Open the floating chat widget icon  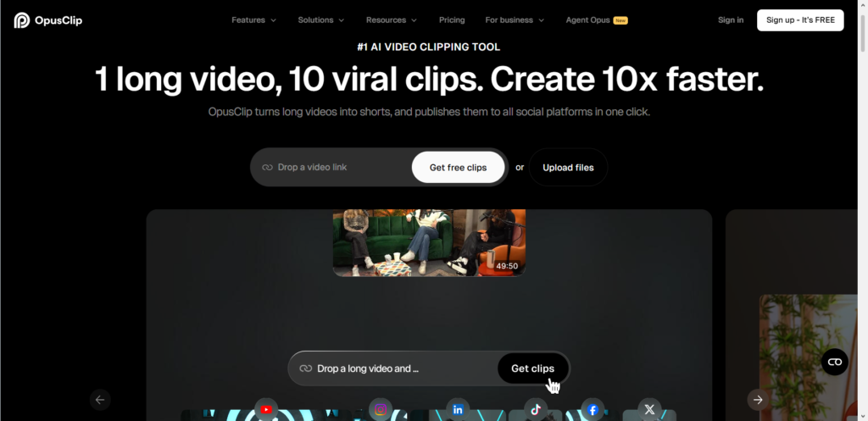(834, 362)
